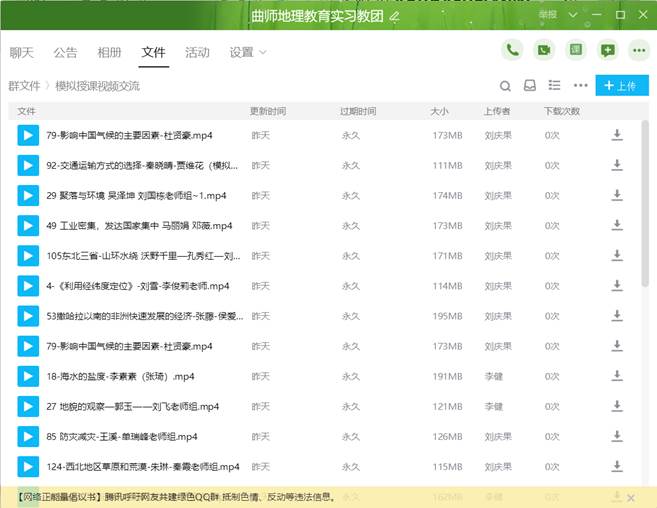This screenshot has width=657, height=508.
Task: Open the file inbox tray icon
Action: coord(530,86)
